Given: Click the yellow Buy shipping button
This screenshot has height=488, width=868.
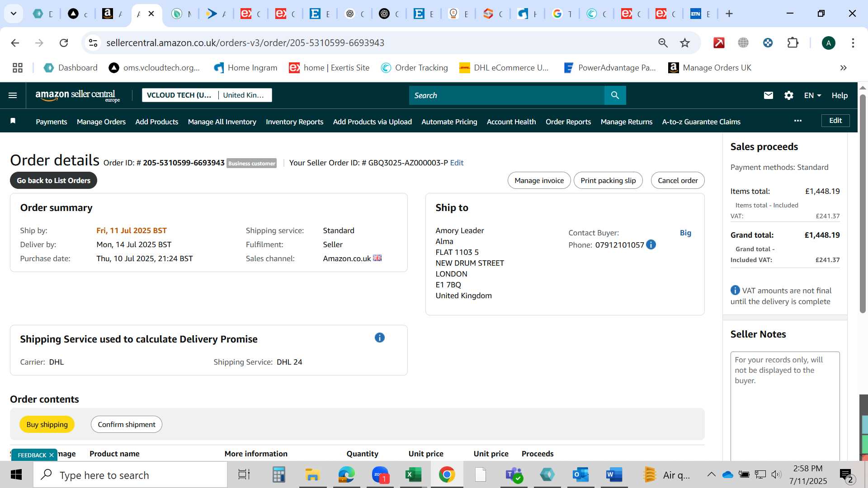Looking at the screenshot, I should [x=47, y=424].
